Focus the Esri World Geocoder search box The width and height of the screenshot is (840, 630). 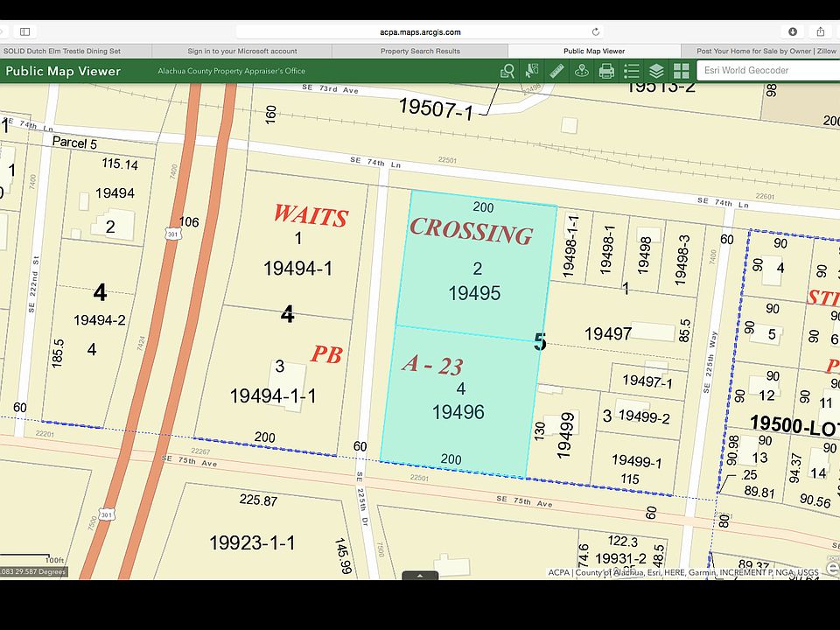pyautogui.click(x=768, y=70)
